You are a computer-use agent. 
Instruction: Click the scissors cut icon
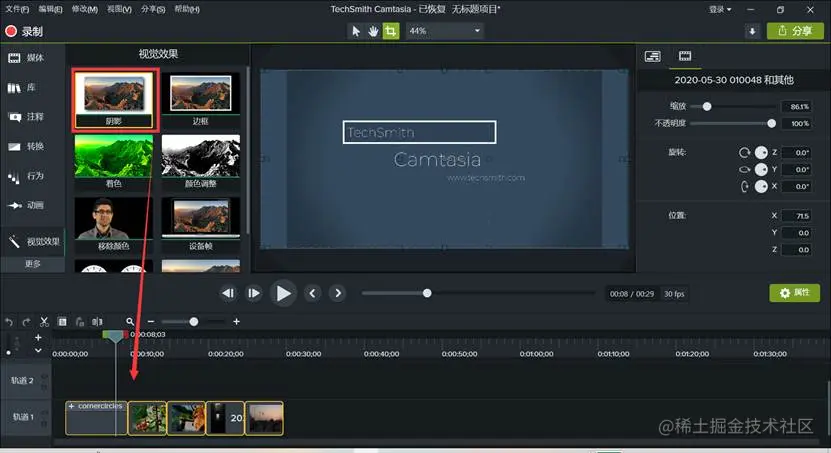44,322
